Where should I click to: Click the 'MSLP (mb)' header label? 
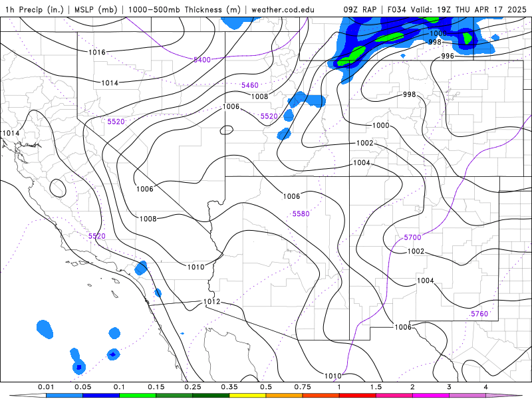(96, 9)
